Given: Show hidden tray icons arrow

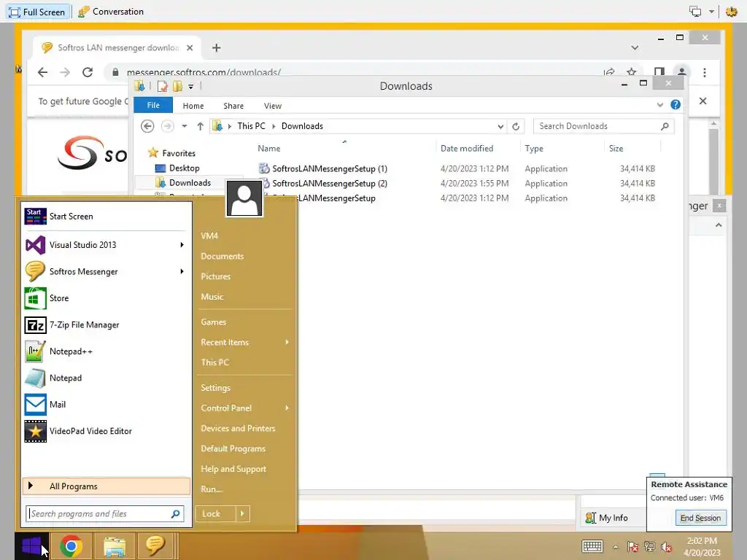Looking at the screenshot, I should coord(616,547).
